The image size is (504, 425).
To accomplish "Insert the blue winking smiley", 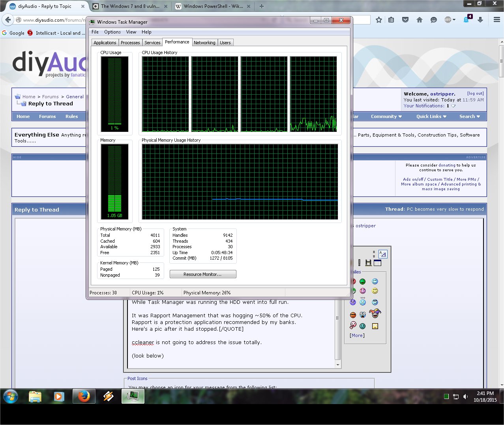I will (x=375, y=281).
